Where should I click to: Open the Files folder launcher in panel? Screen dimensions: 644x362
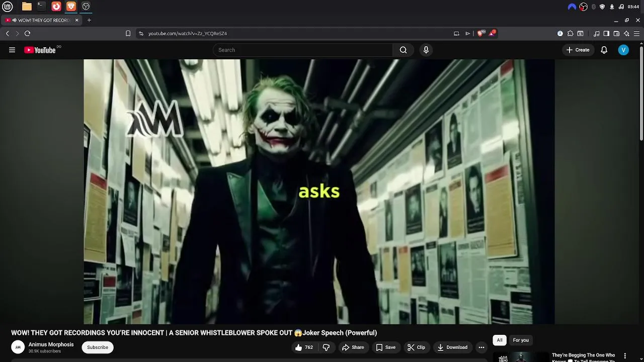tap(27, 7)
